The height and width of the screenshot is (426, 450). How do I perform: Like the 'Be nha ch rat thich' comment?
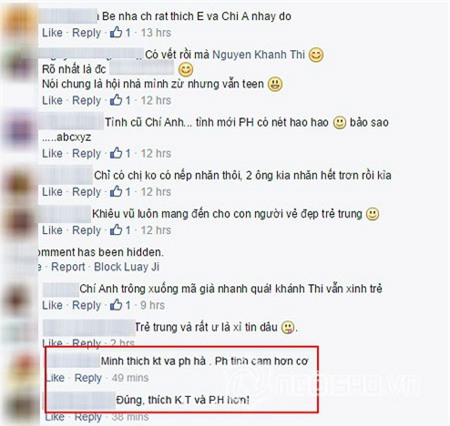click(52, 33)
